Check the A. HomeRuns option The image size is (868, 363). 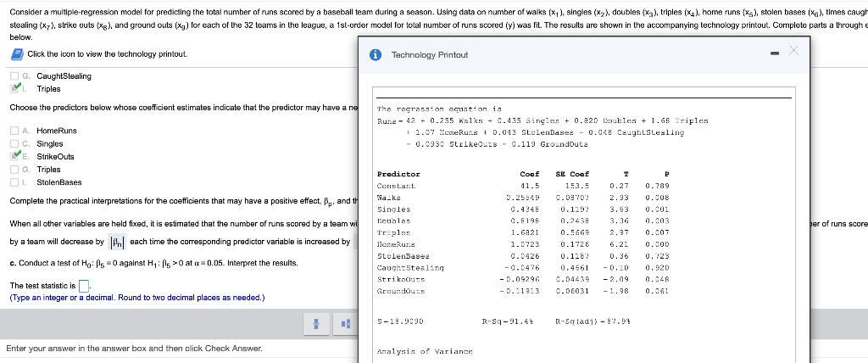coord(15,131)
